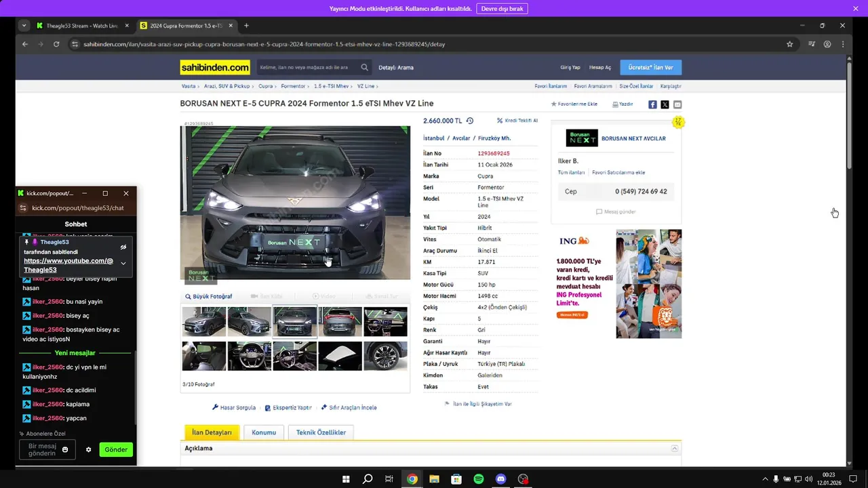Open a new browser tab
Viewport: 868px width, 488px height.
(246, 26)
